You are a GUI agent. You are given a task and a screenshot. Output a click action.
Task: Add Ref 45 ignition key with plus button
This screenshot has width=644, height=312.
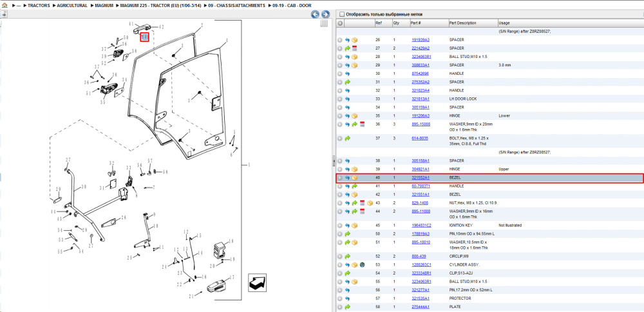(x=339, y=226)
